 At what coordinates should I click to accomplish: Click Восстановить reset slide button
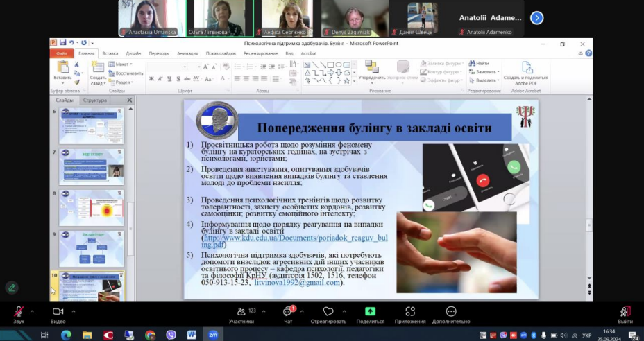coord(126,73)
